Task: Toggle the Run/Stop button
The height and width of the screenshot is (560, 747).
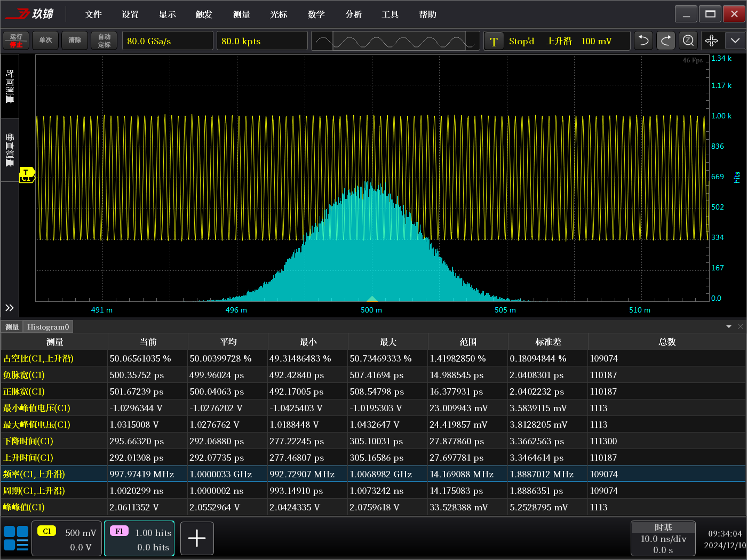Action: click(x=16, y=41)
